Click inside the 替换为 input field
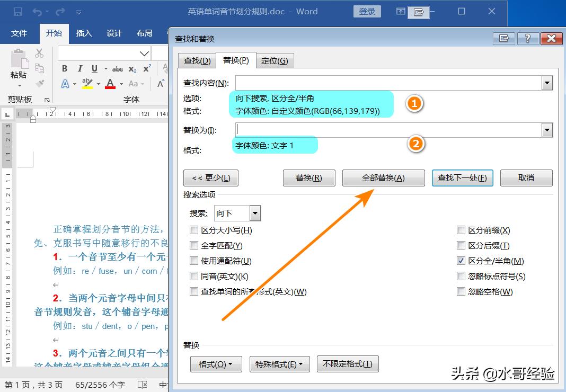The image size is (566, 392). pyautogui.click(x=371, y=130)
